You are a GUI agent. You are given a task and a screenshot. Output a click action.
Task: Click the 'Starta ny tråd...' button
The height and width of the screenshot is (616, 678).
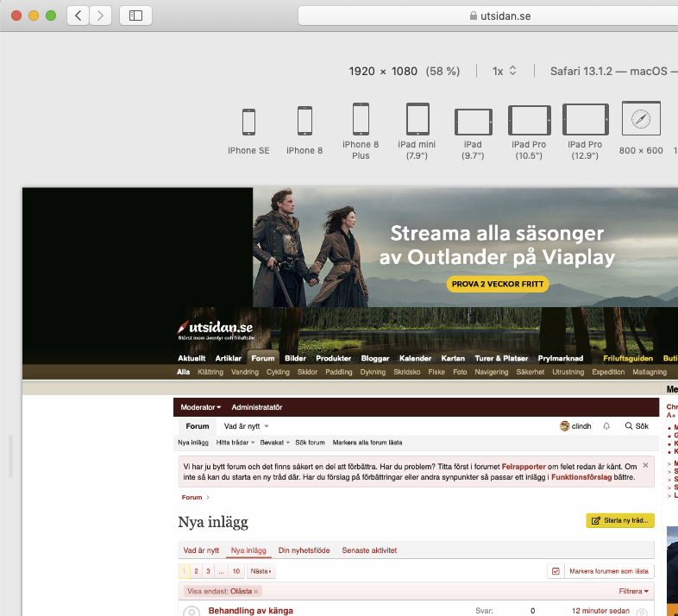pos(620,520)
